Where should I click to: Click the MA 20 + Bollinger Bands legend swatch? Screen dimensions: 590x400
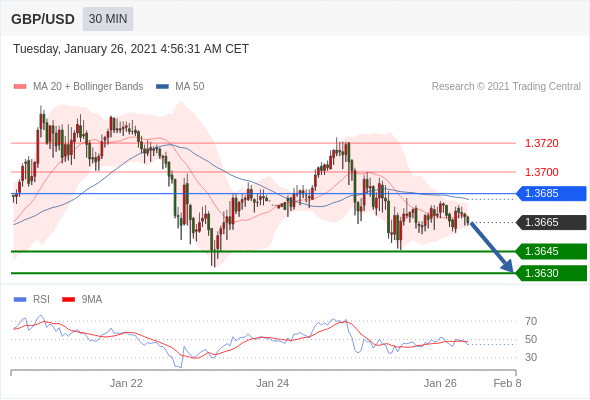pyautogui.click(x=20, y=87)
